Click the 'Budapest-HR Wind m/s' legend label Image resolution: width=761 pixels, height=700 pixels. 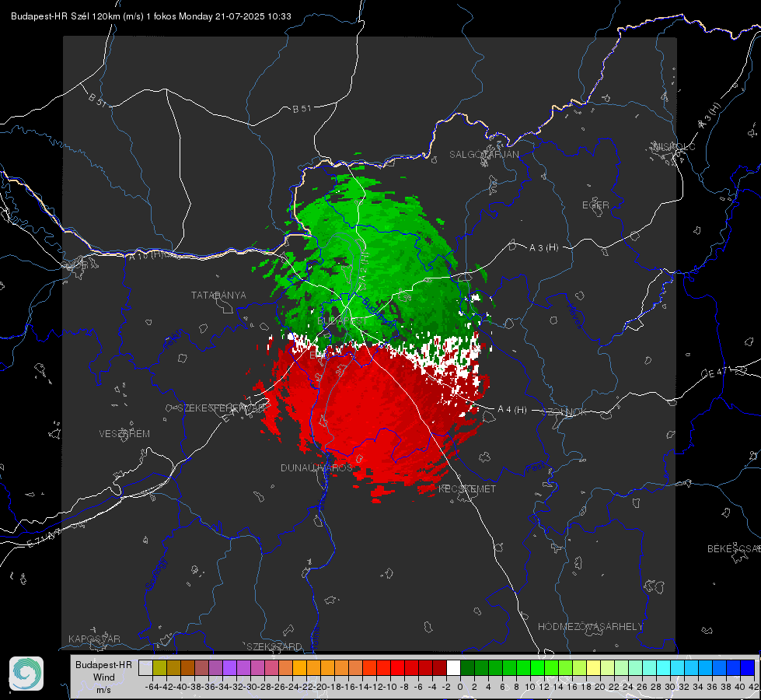(103, 677)
